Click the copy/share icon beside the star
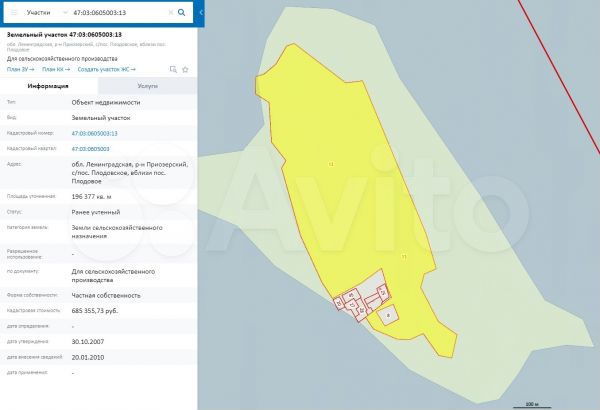Image resolution: width=600 pixels, height=410 pixels. point(173,69)
